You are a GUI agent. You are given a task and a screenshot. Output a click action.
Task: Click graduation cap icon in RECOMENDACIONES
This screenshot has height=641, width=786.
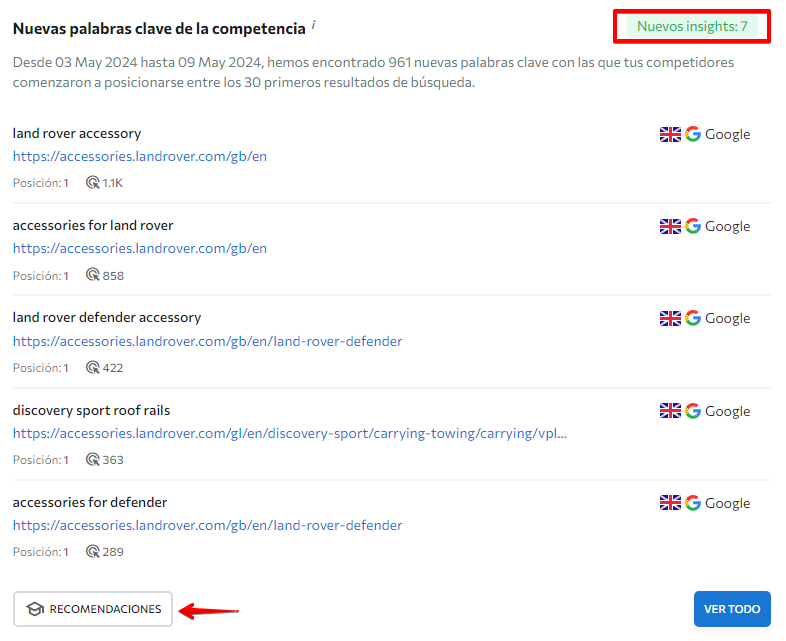[35, 609]
